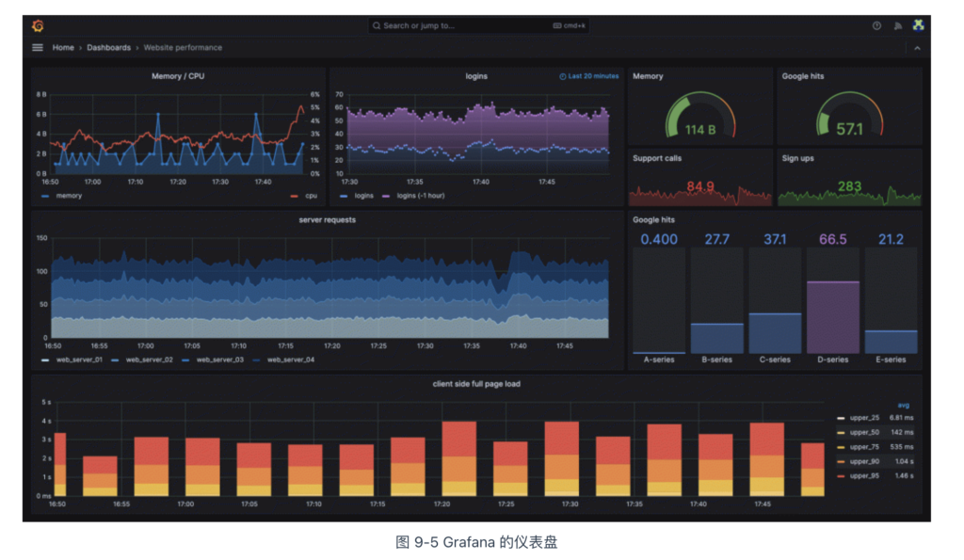Click the 142 ms average value

pos(903,433)
